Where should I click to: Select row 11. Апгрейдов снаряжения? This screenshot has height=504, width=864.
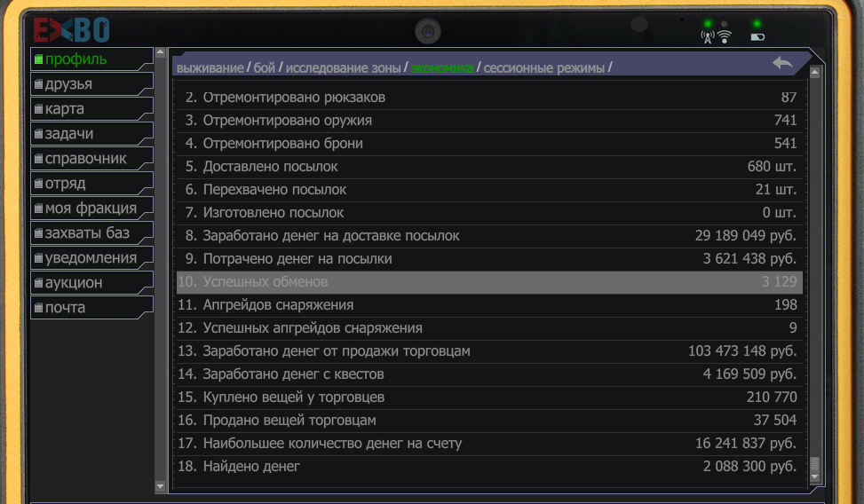tap(489, 305)
